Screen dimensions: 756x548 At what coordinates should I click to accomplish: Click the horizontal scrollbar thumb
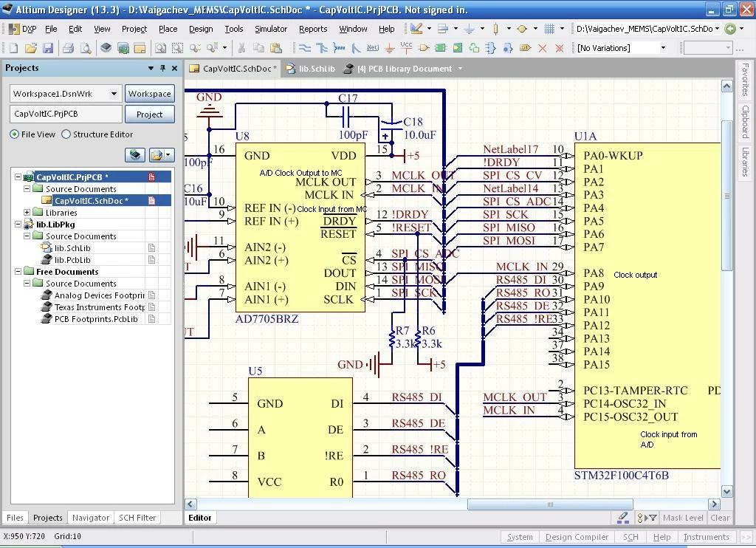point(550,504)
